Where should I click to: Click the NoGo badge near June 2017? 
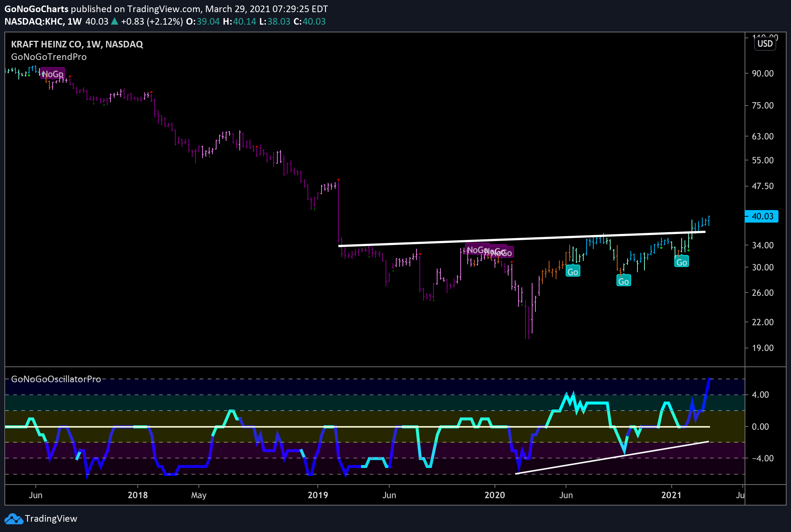pos(53,74)
